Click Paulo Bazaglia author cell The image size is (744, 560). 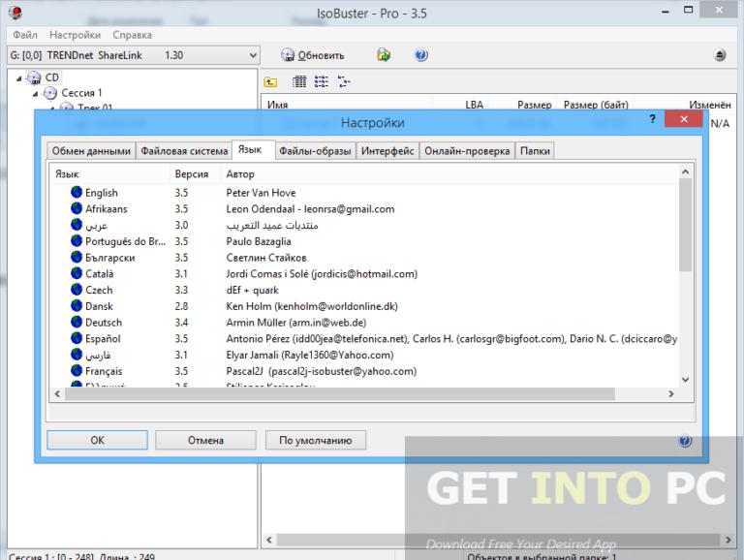point(259,241)
